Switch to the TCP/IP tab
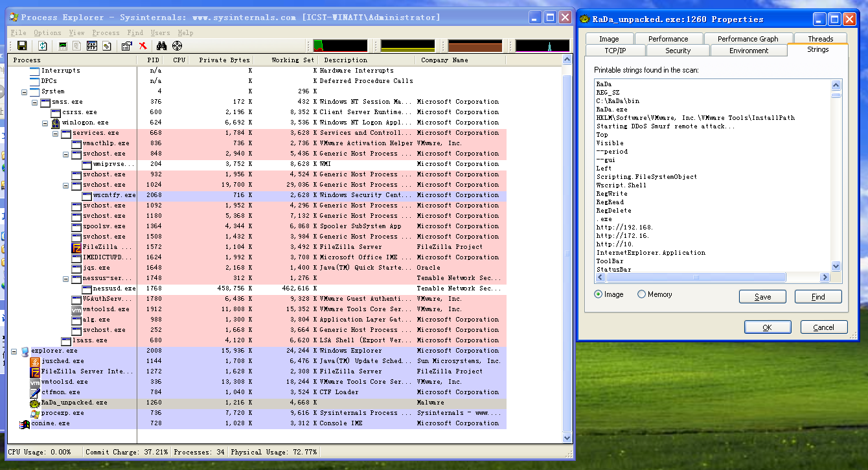Image resolution: width=868 pixels, height=470 pixels. click(615, 51)
